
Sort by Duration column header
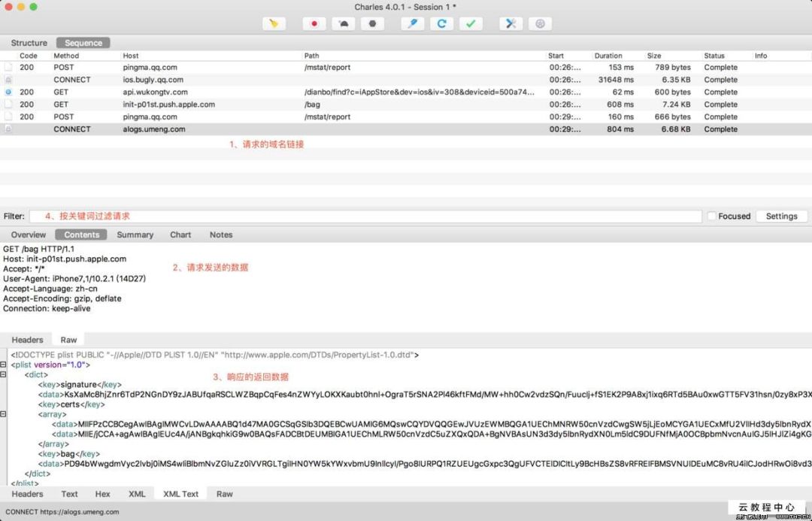[608, 56]
